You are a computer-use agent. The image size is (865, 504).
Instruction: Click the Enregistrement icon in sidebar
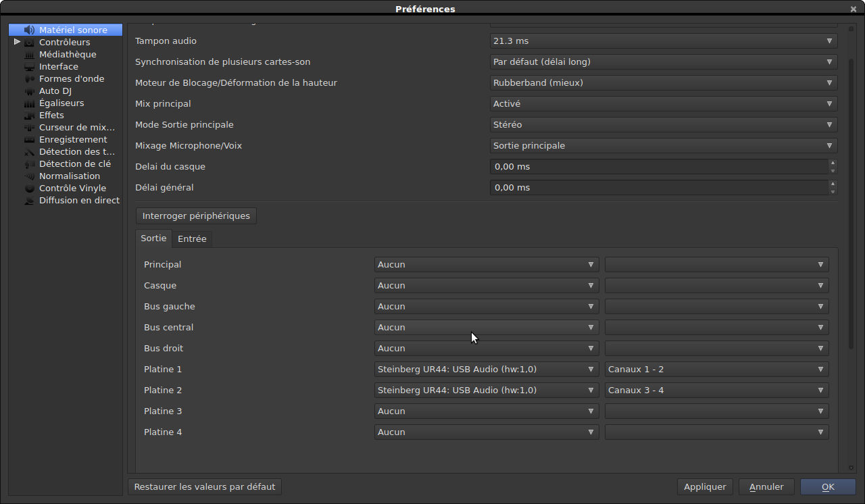point(29,140)
